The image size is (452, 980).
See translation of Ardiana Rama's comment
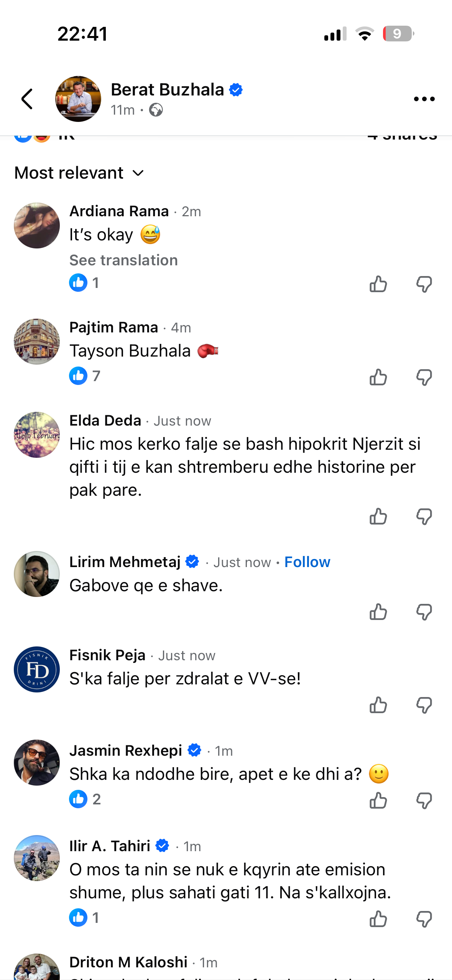click(123, 260)
